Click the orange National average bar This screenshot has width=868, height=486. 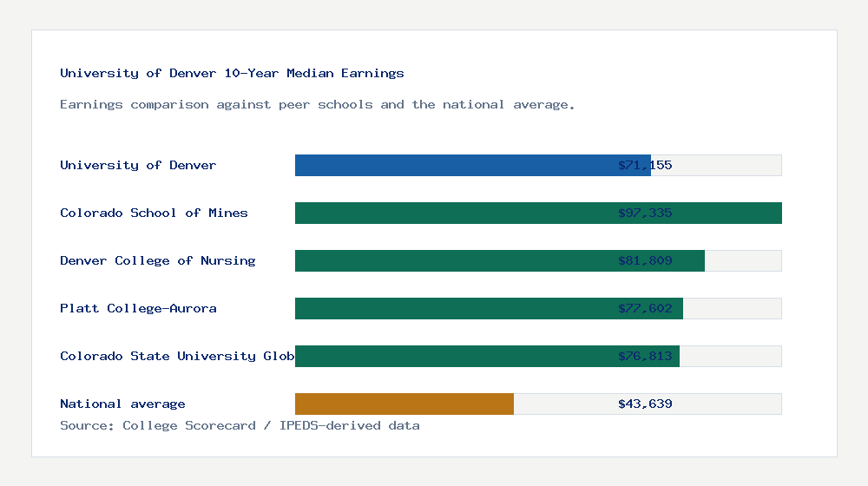(404, 404)
